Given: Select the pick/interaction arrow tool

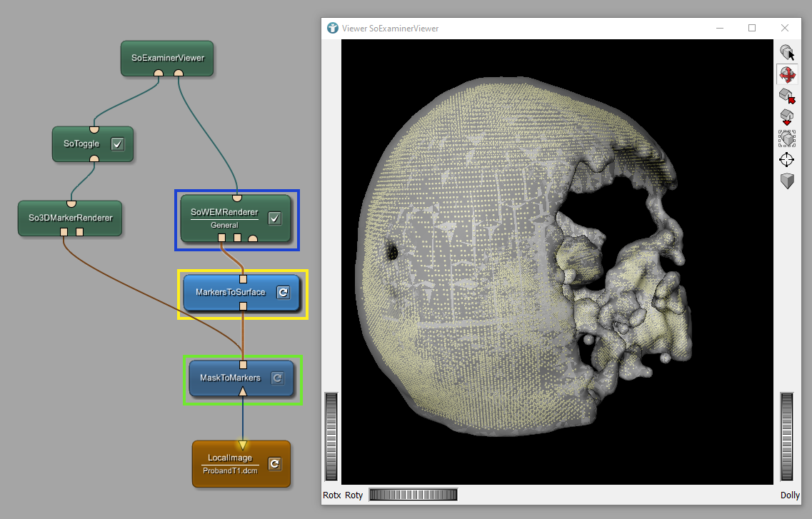Looking at the screenshot, I should [787, 53].
